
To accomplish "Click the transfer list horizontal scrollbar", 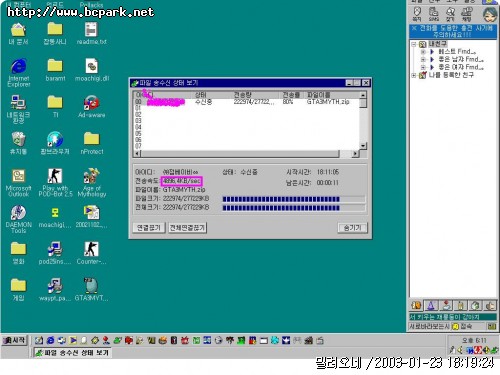I will [x=246, y=154].
